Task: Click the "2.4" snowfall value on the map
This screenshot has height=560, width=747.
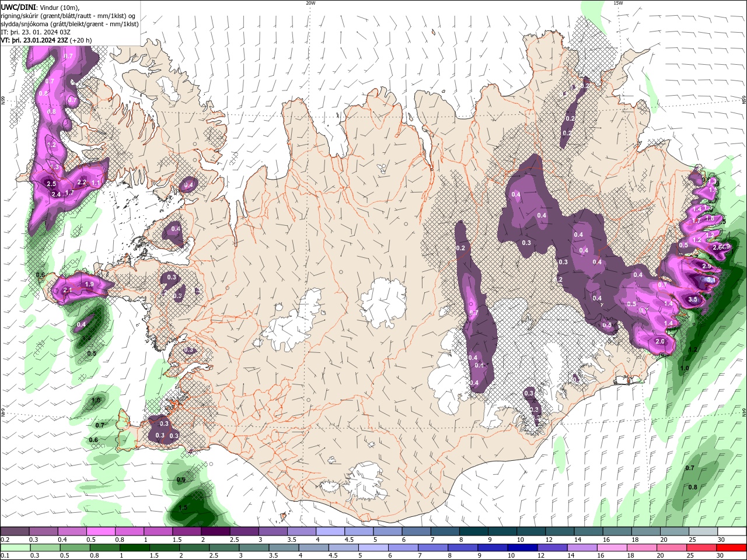Action: click(56, 194)
